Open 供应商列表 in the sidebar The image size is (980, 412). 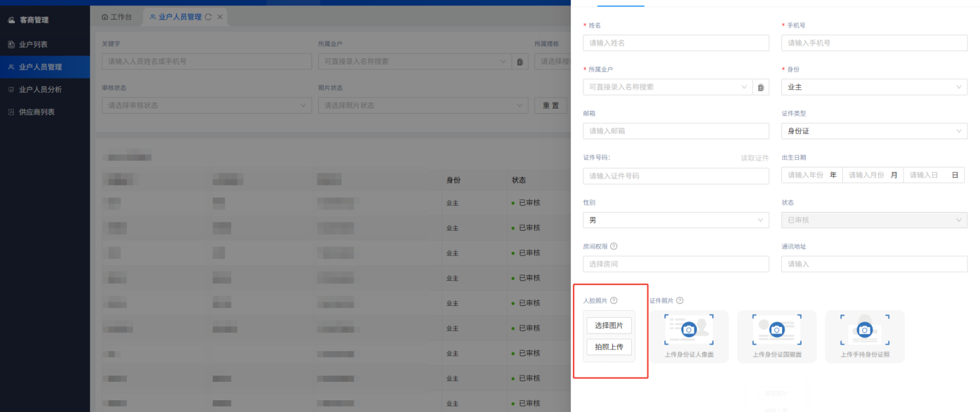point(37,112)
